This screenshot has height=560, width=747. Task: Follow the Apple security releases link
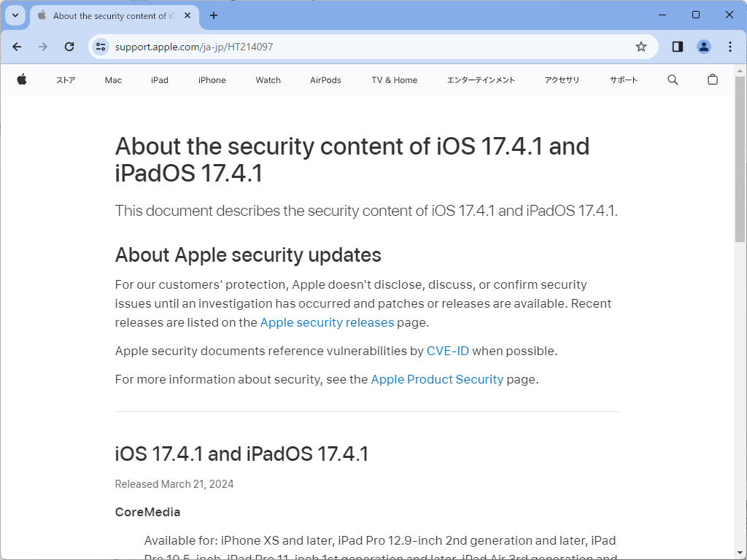pos(327,322)
